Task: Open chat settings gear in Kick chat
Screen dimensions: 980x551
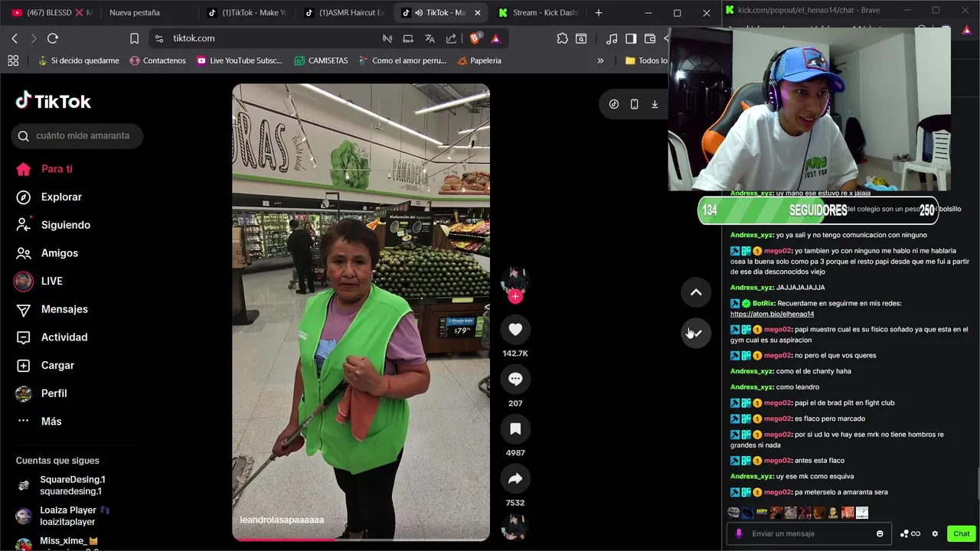Action: point(935,533)
